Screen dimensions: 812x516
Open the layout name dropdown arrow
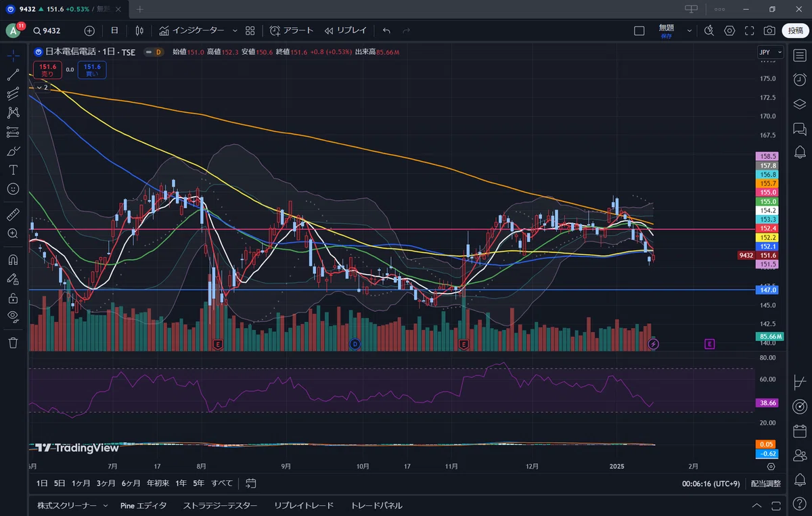click(690, 30)
